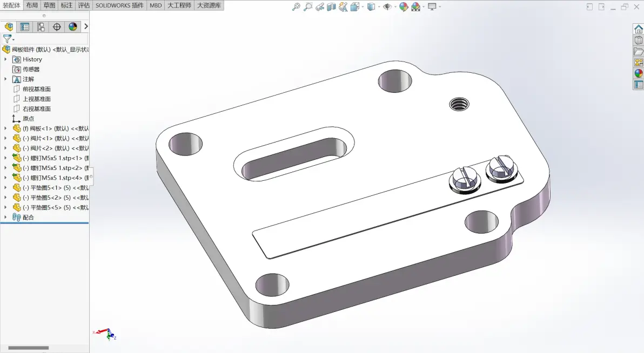The height and width of the screenshot is (353, 644).
Task: Expand the 配合 mates folder
Action: [5, 217]
